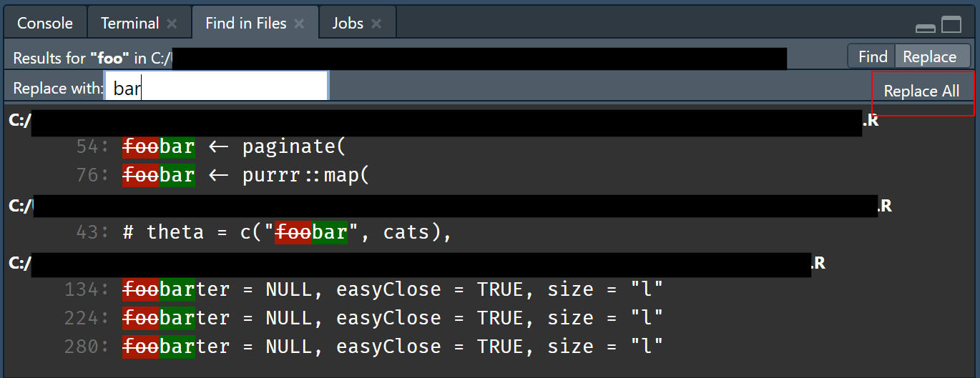Toggle to Find mode
Image resolution: width=980 pixels, height=378 pixels.
(x=873, y=57)
